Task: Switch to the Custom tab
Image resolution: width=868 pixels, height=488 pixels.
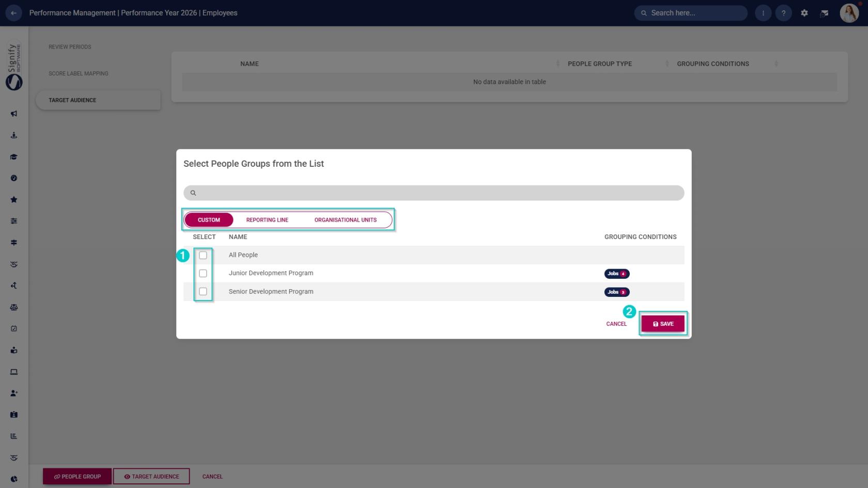Action: [x=209, y=220]
